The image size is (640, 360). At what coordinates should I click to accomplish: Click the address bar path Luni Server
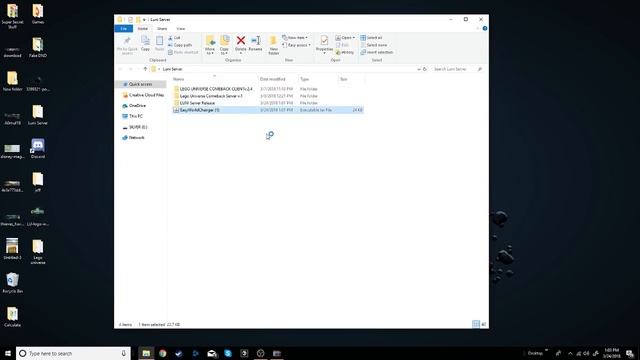172,69
